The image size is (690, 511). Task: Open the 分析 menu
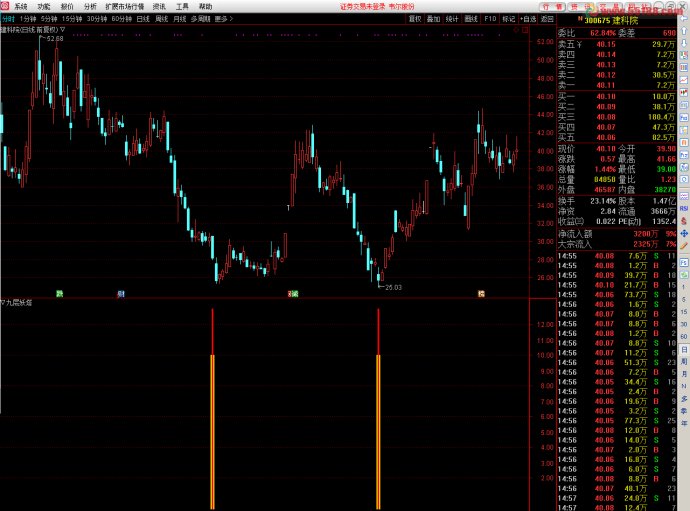(x=90, y=7)
